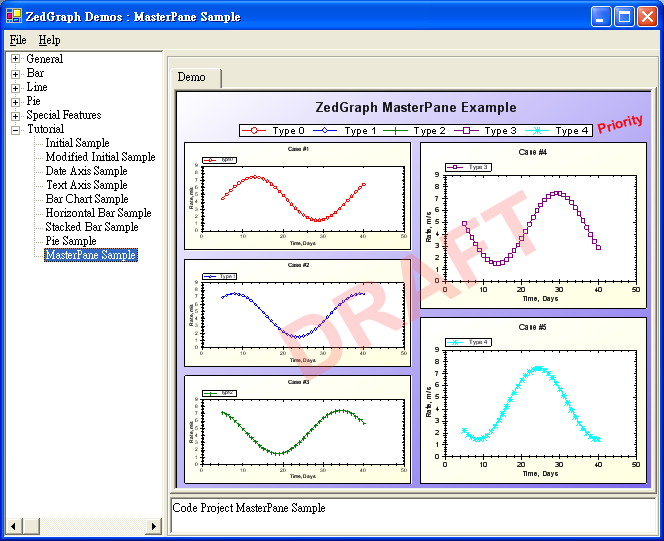Screen dimensions: 664x541
Task: Switch to the Demo tab
Action: (x=195, y=77)
